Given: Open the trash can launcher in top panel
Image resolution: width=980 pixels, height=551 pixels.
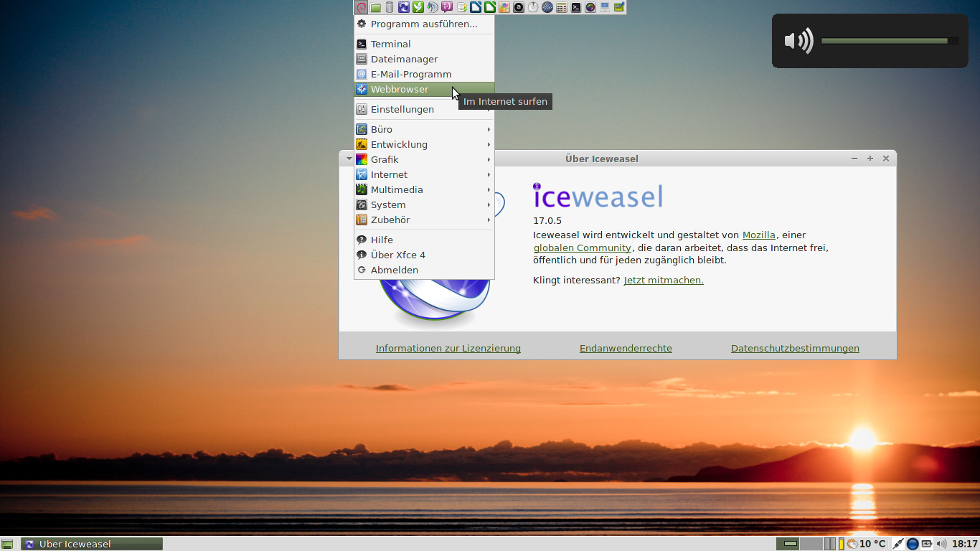Looking at the screenshot, I should (x=390, y=7).
